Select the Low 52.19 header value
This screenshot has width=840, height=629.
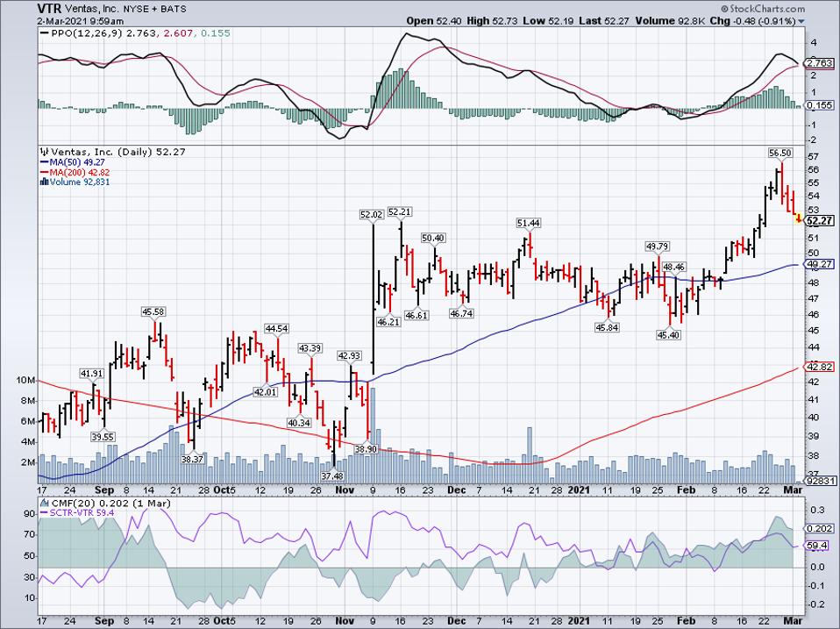(547, 21)
